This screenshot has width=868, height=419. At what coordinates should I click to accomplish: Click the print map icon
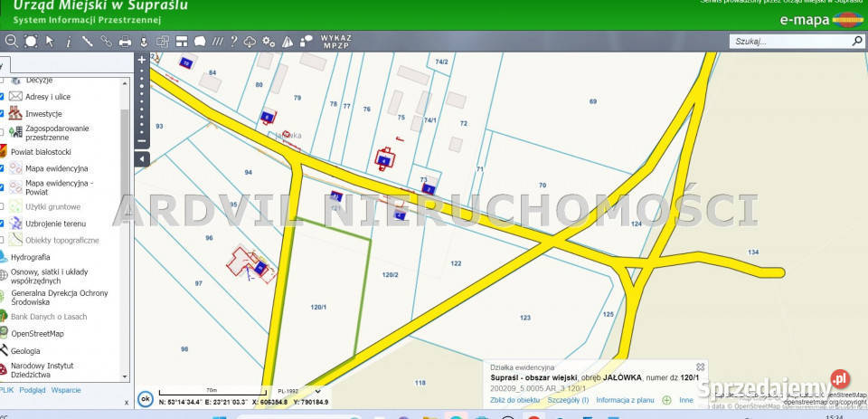126,41
